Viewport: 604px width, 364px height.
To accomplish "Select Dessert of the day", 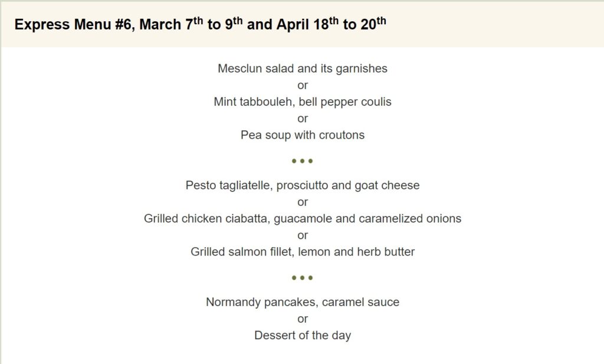I will click(303, 336).
